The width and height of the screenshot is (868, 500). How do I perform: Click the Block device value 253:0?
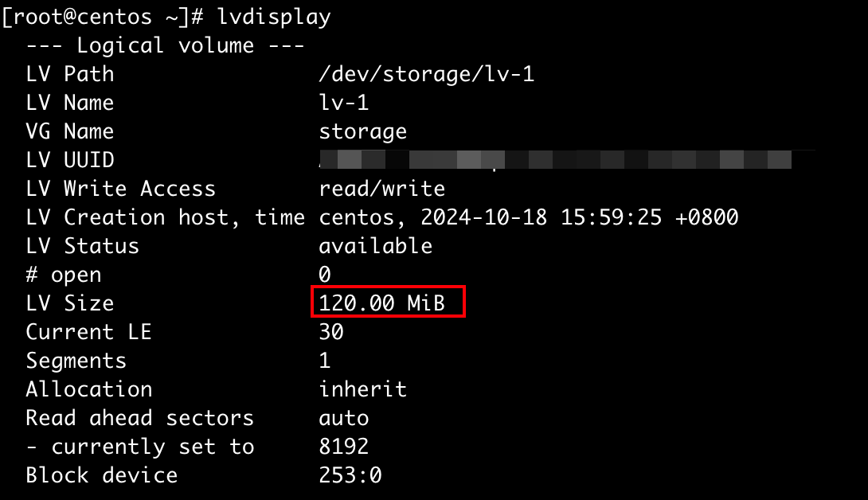point(350,475)
